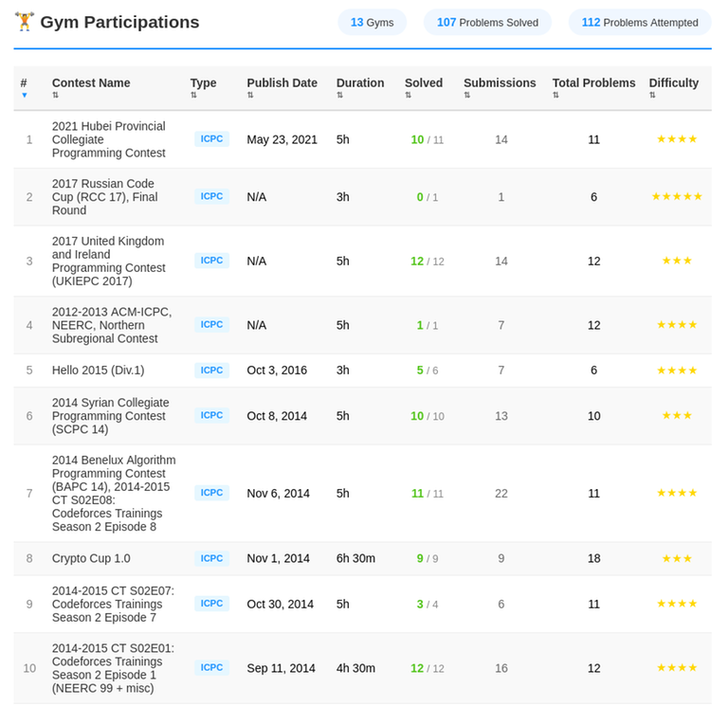Click ICPC tag in Crypto Cup 1.0 row

(211, 558)
